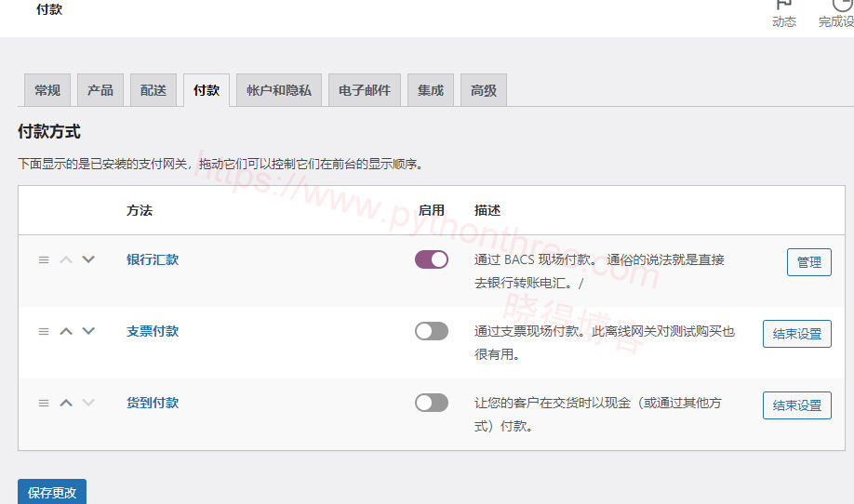Move 银行汇款 up with the arrow
This screenshot has height=504, width=854.
point(66,260)
